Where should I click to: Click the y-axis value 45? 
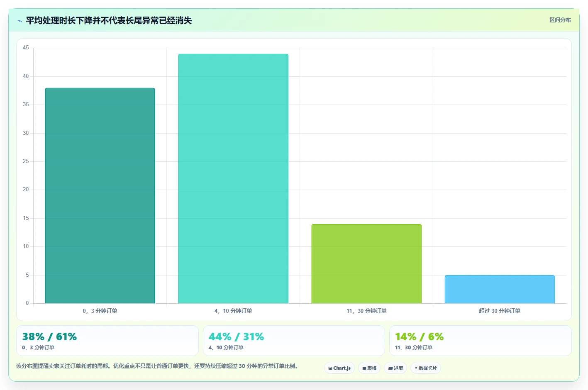[x=26, y=48]
